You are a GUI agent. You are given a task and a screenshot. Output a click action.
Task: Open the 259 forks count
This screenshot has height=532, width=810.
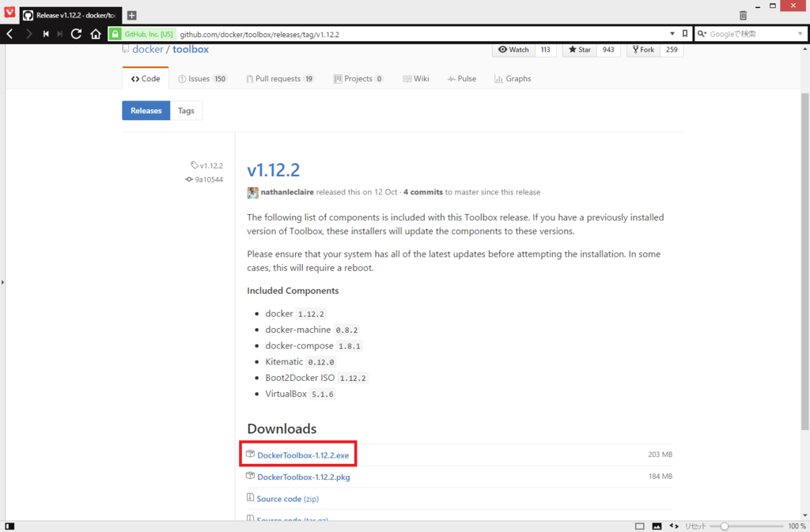coord(672,50)
